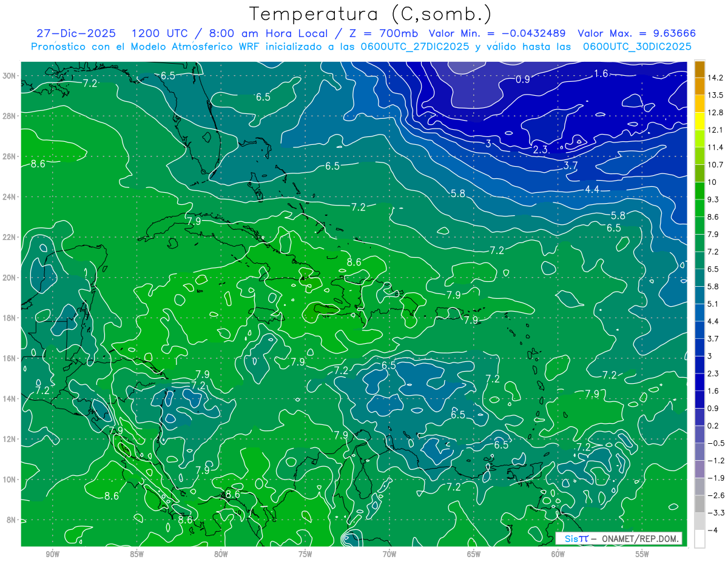Click the "10N" latitude axis label
The height and width of the screenshot is (562, 728).
(10, 479)
